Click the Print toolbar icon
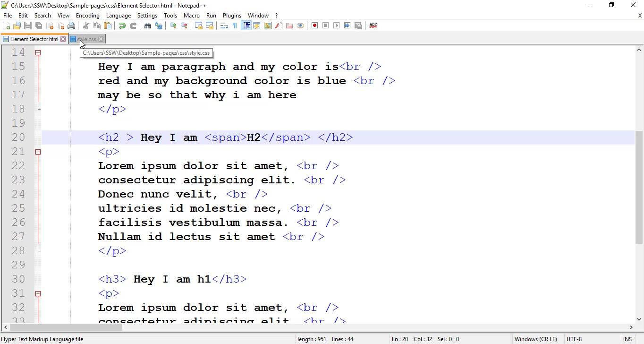Viewport: 644px width, 344px height. [71, 26]
